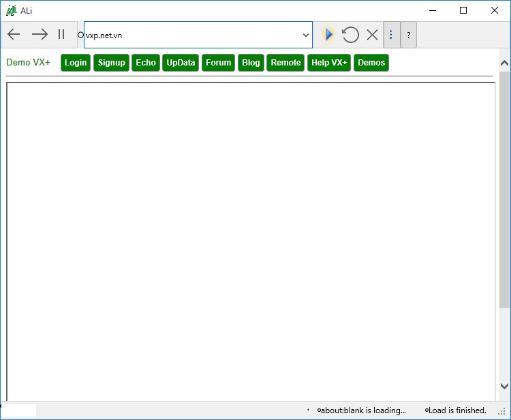Stop loading with the X icon
511x420 pixels.
(372, 35)
